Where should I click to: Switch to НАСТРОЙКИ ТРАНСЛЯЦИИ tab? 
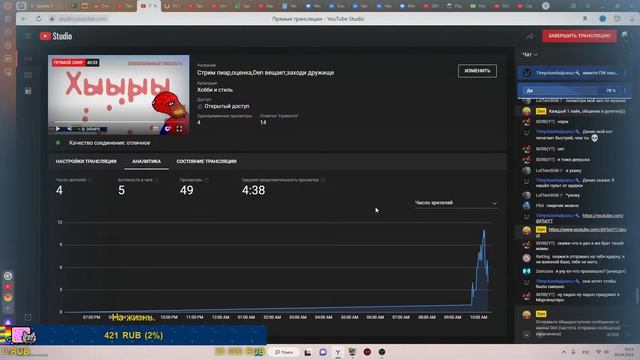[x=86, y=161]
